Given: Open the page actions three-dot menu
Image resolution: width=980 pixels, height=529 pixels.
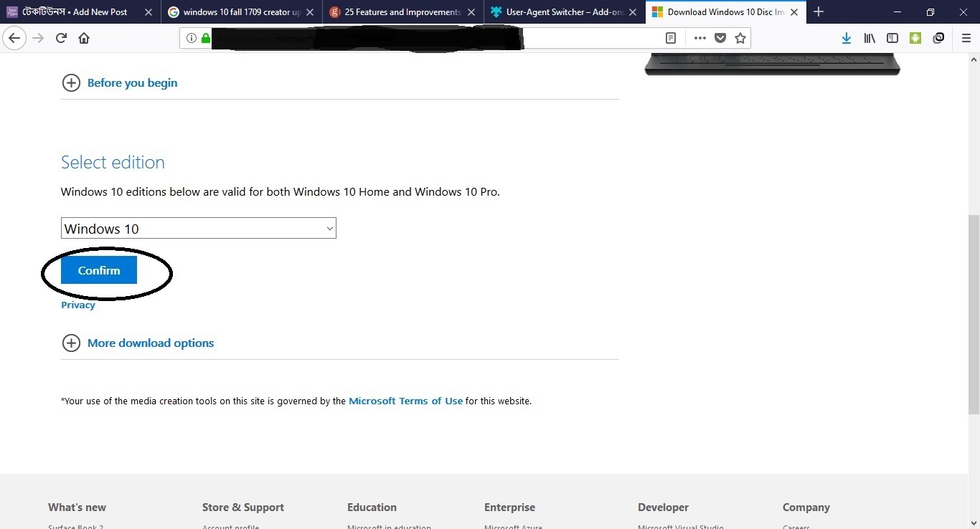Looking at the screenshot, I should tap(699, 39).
